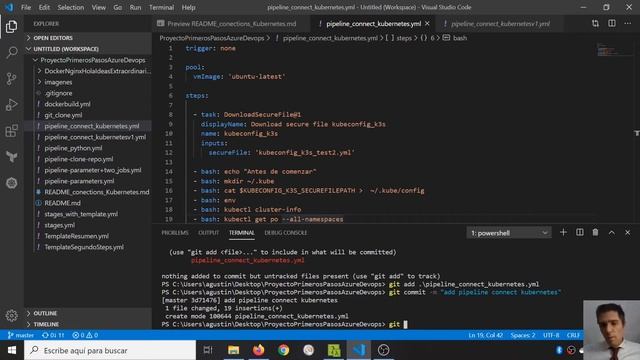Screen dimensions: 640x360
Task: Split the editor to the right
Action: [611, 24]
